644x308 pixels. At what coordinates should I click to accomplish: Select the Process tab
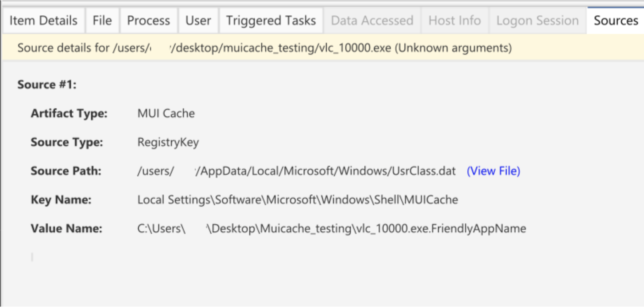coord(148,20)
